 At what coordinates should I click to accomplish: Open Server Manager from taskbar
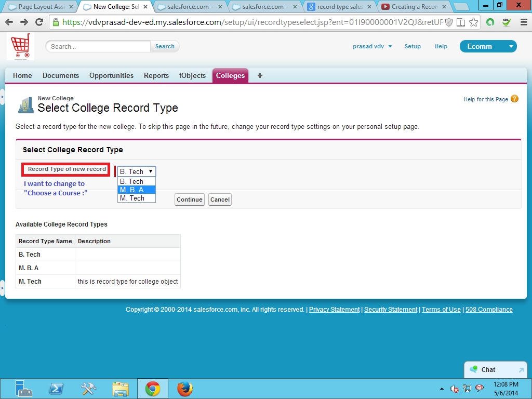[23, 389]
